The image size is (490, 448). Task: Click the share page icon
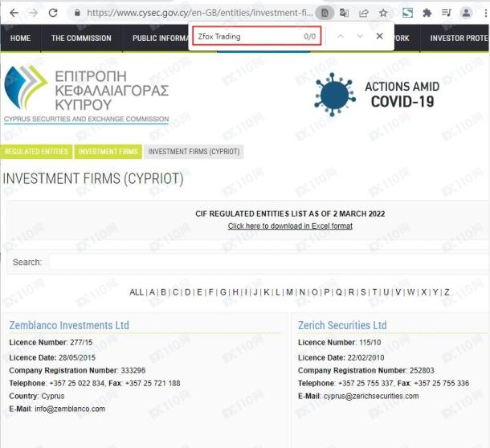coord(364,13)
